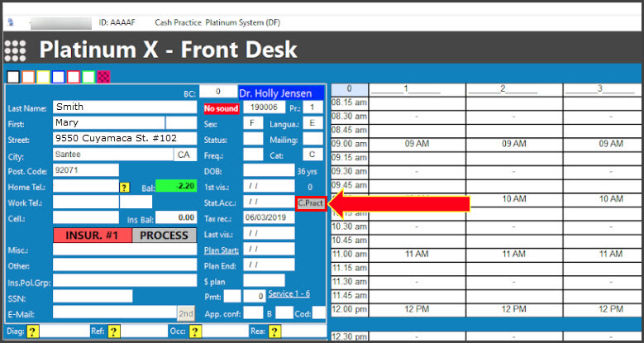This screenshot has width=644, height=343.
Task: Open the Ref question mark lookup
Action: [x=114, y=331]
